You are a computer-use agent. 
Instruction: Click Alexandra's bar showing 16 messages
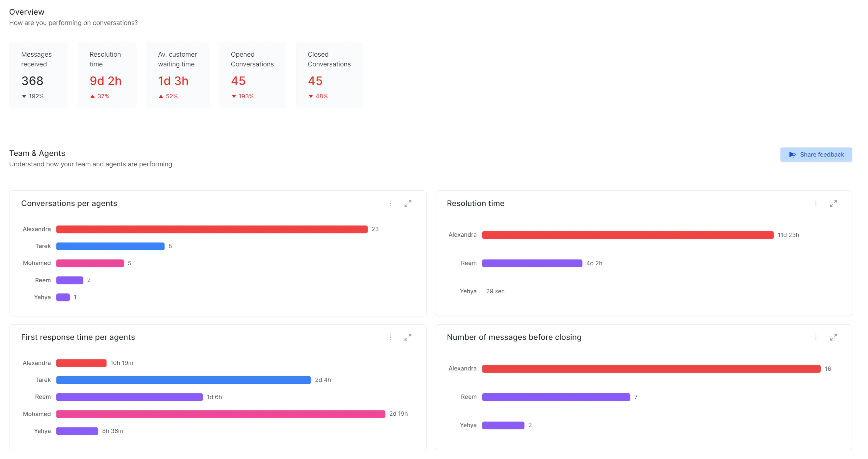651,369
